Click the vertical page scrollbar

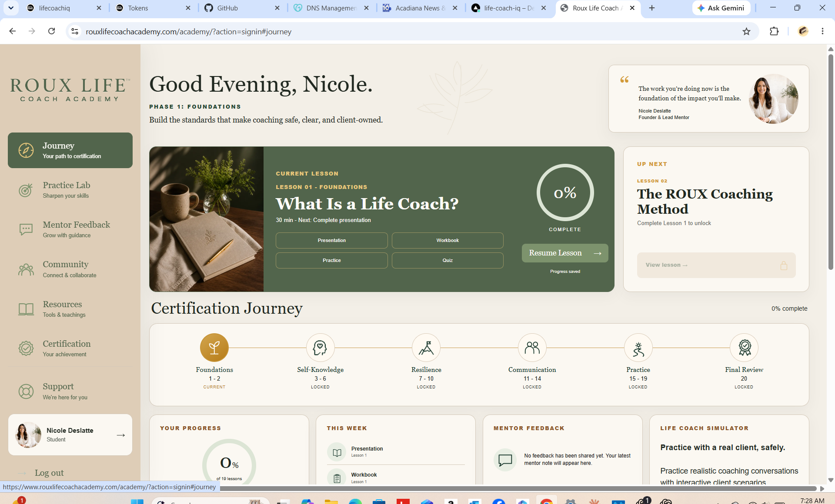(831, 162)
